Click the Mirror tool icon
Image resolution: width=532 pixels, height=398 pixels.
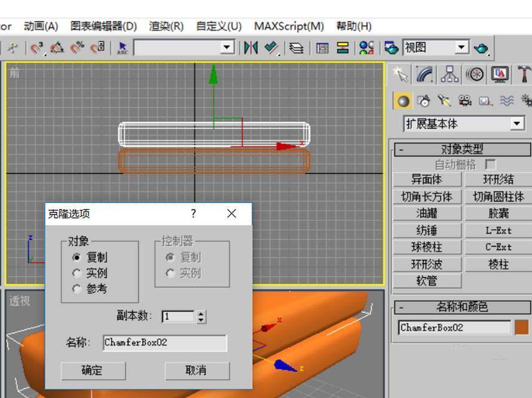pos(250,47)
